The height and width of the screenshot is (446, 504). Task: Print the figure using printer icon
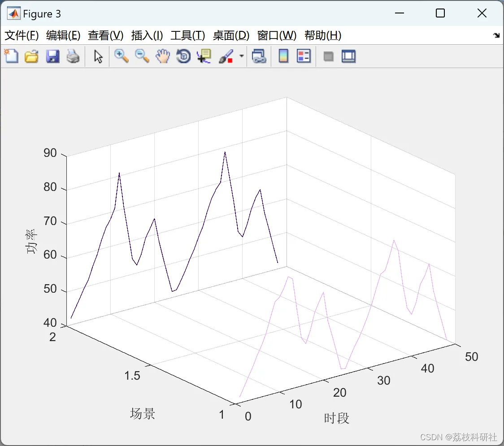pos(73,56)
